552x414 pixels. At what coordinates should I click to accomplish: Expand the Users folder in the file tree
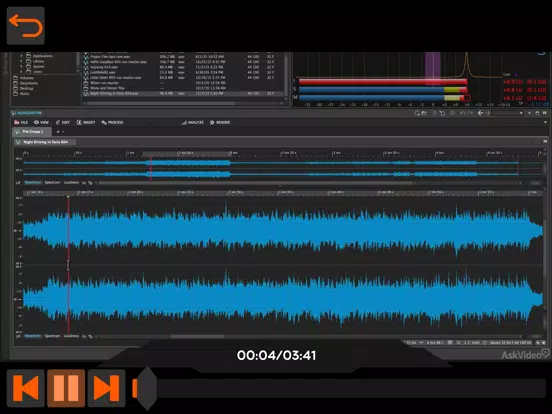click(x=21, y=71)
